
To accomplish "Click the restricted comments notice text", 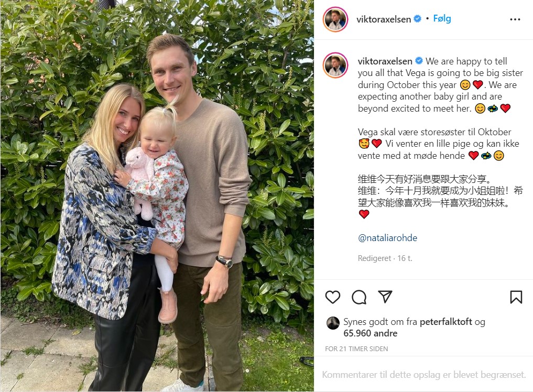I will pos(424,375).
